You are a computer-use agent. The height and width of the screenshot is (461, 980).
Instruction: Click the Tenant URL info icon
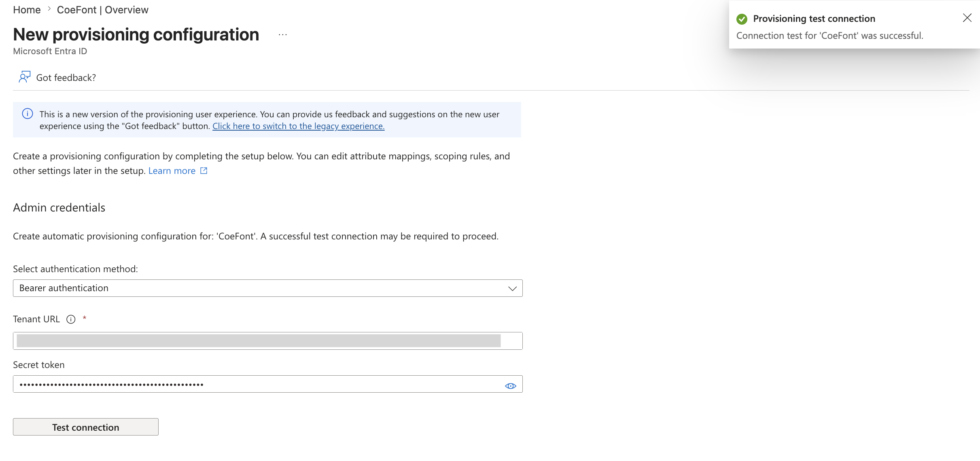click(71, 319)
